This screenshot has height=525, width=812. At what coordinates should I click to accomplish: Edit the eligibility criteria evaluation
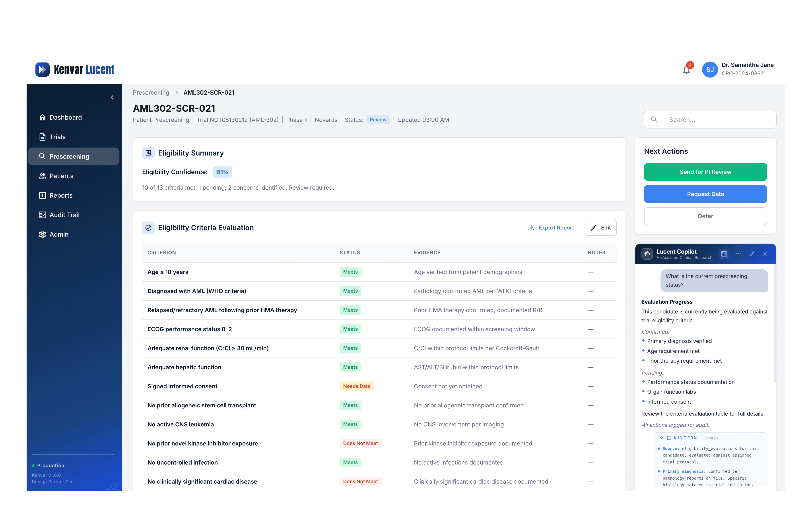pos(600,228)
